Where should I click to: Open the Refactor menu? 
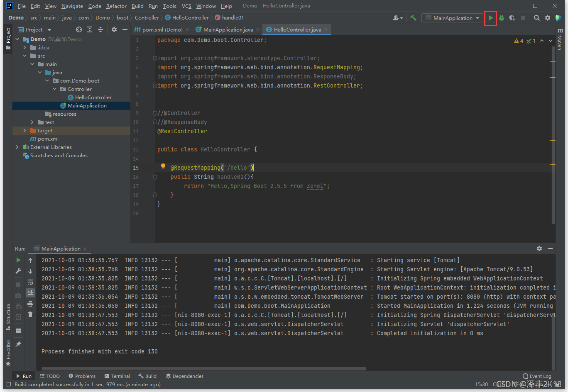coord(116,6)
